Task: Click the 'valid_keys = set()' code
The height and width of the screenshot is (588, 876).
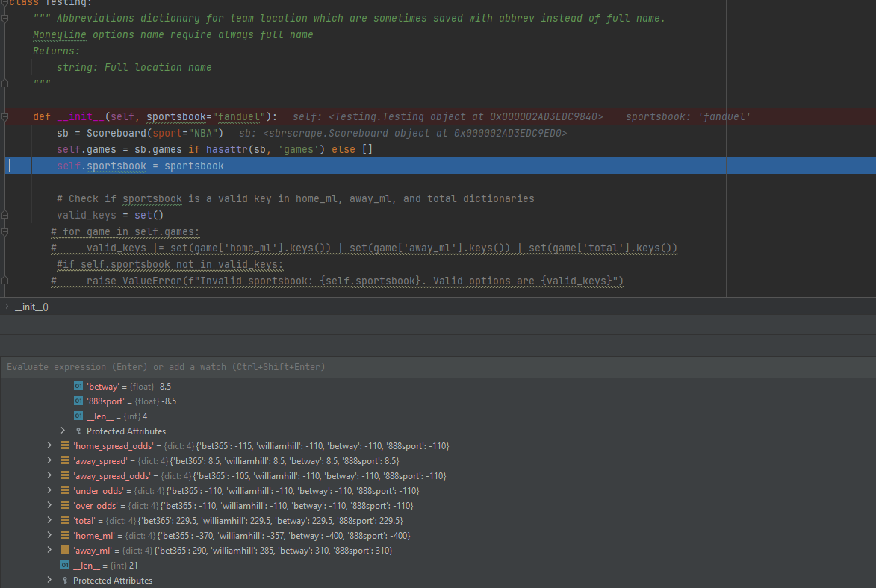Action: pos(110,215)
